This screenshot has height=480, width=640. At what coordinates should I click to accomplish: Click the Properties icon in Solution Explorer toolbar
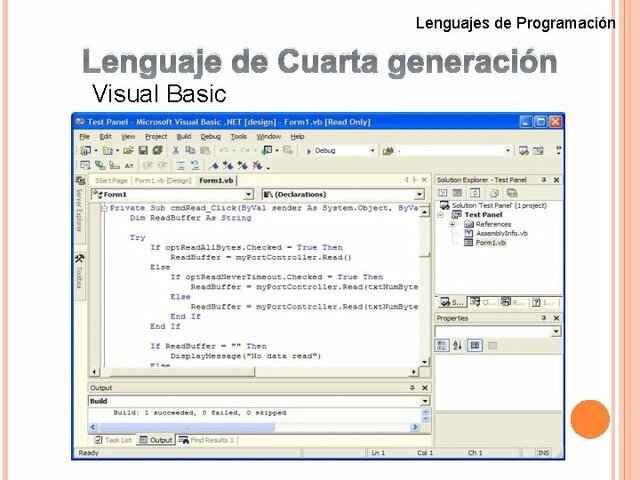512,193
